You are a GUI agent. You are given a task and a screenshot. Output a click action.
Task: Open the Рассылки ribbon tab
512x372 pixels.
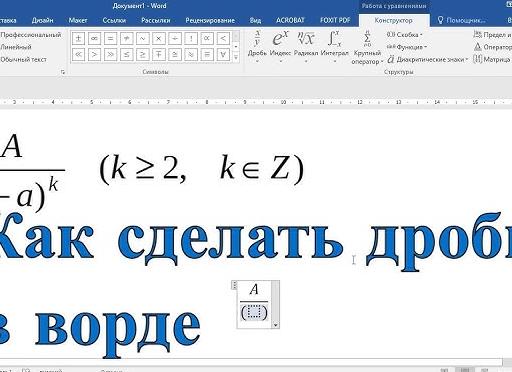[156, 20]
